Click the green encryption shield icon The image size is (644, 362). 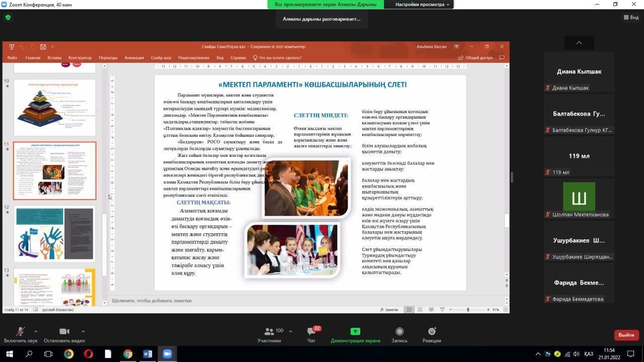(x=8, y=17)
